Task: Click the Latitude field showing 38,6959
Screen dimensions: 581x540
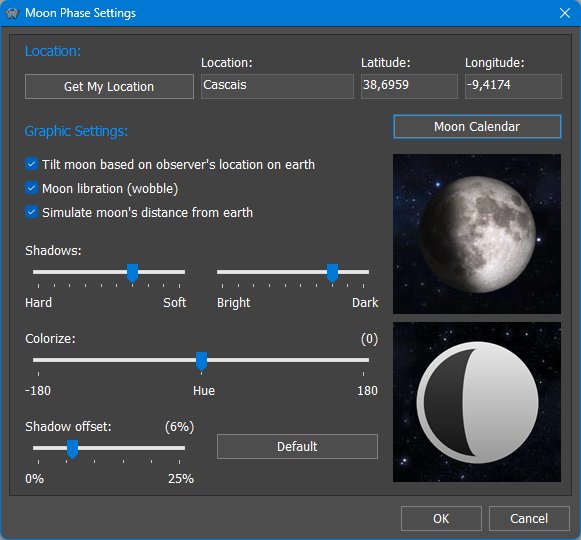Action: [x=409, y=86]
